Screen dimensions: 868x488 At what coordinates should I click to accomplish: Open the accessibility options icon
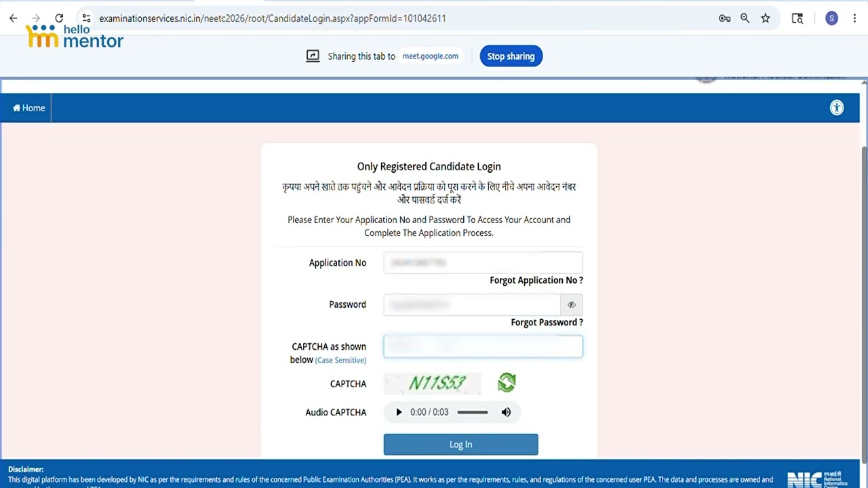[x=837, y=108]
